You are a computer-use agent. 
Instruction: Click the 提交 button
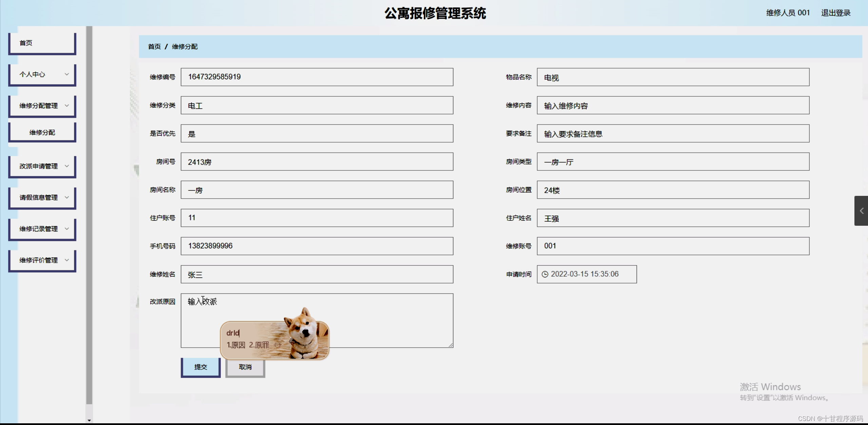coord(201,367)
